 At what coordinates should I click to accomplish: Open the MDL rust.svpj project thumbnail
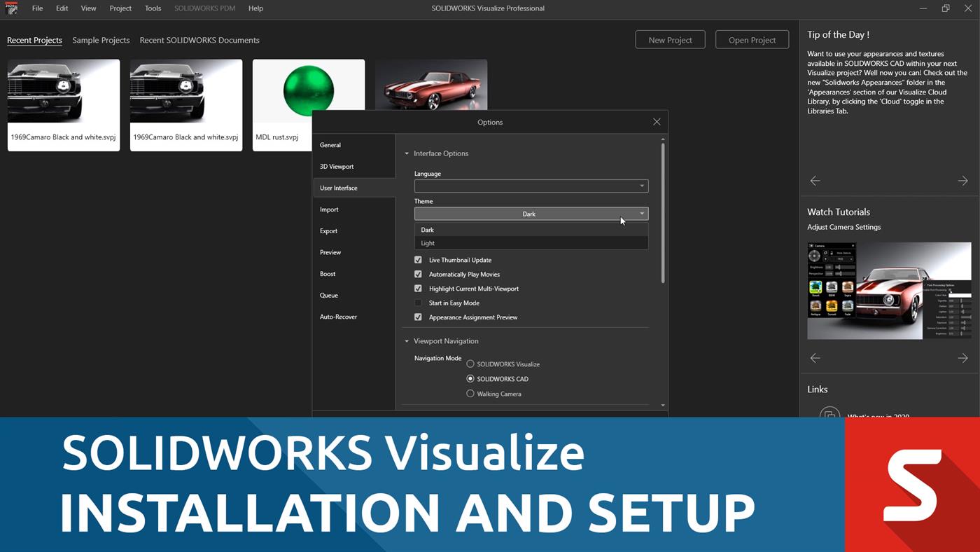(308, 91)
